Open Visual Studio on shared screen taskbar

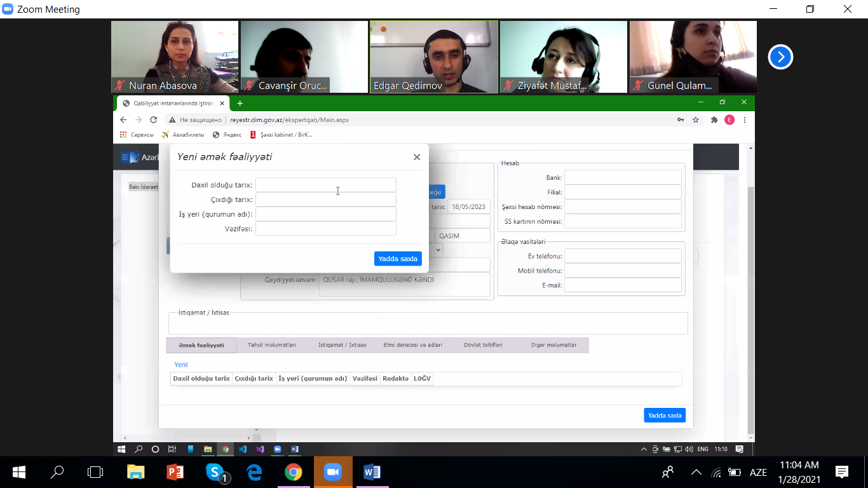coord(259,449)
